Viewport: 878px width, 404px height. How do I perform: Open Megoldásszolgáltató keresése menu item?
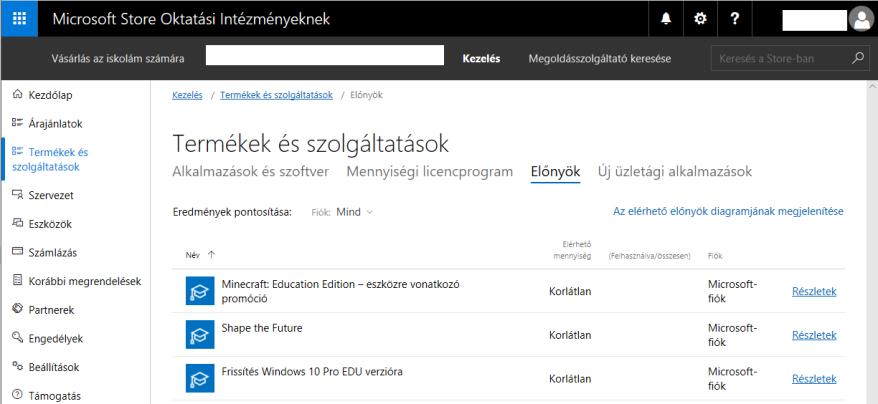pyautogui.click(x=600, y=59)
